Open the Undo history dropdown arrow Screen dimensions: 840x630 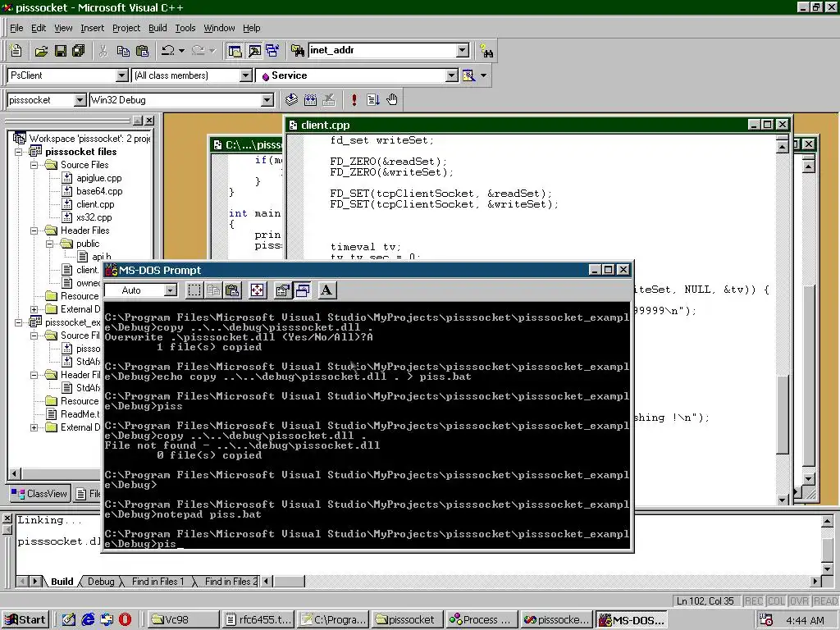click(181, 51)
